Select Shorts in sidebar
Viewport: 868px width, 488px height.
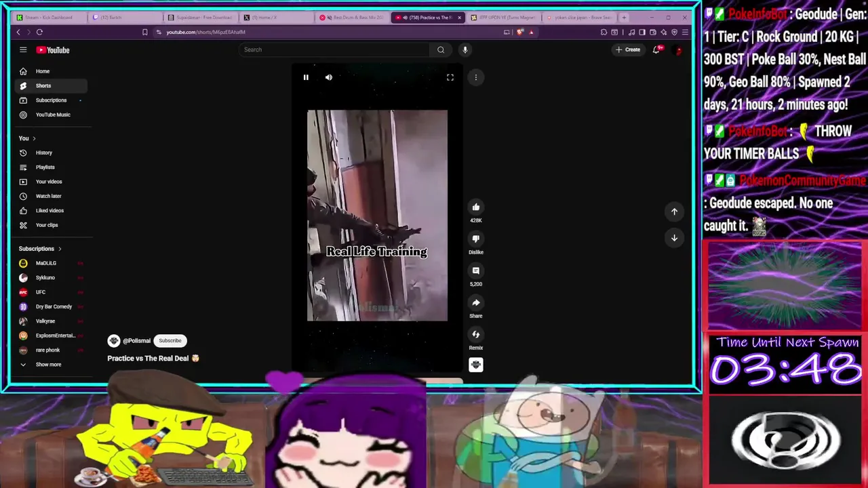pos(51,85)
